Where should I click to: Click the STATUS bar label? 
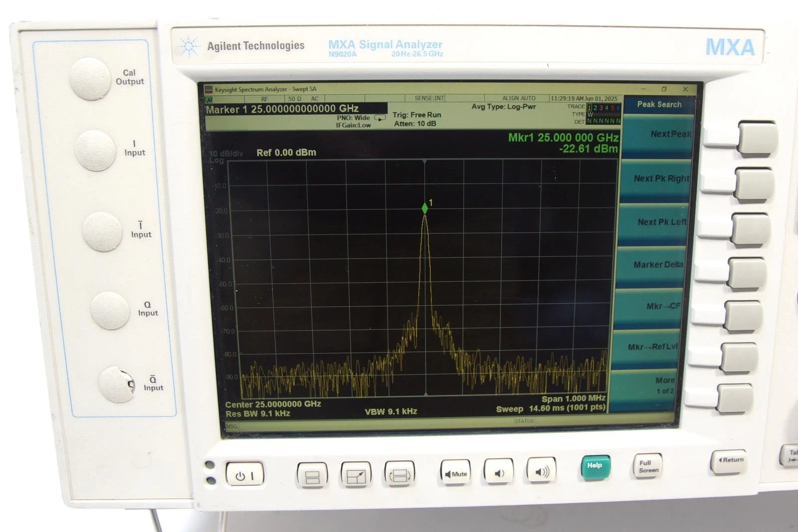point(524,421)
